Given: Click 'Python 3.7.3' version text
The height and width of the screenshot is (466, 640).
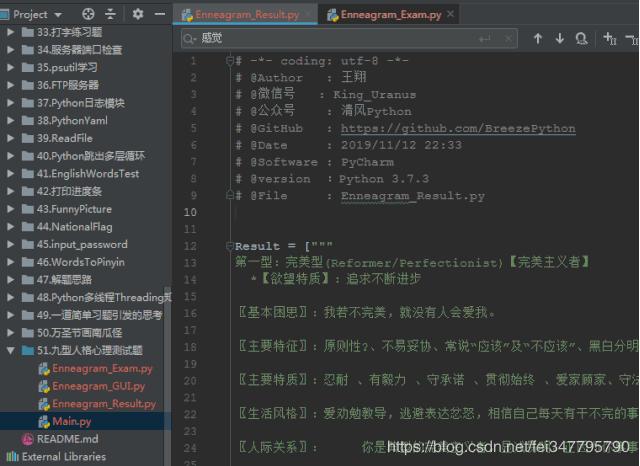Looking at the screenshot, I should (384, 179).
